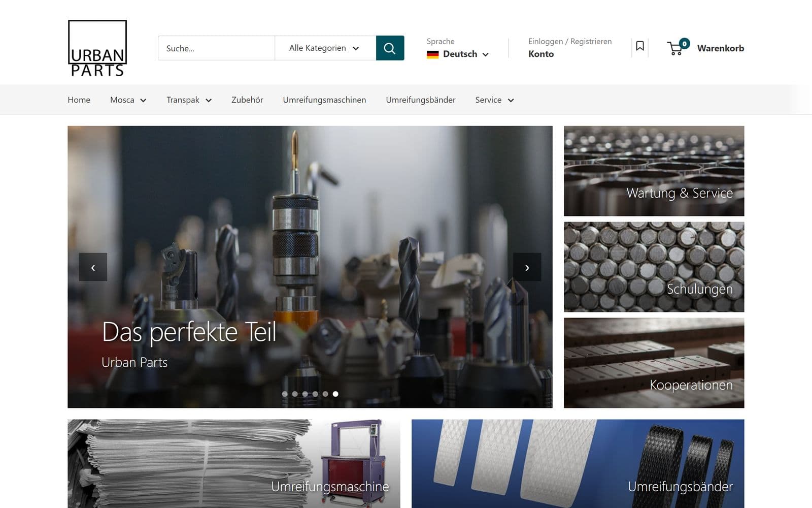This screenshot has width=812, height=508.
Task: Select the fourth slideshow dot
Action: tap(315, 394)
